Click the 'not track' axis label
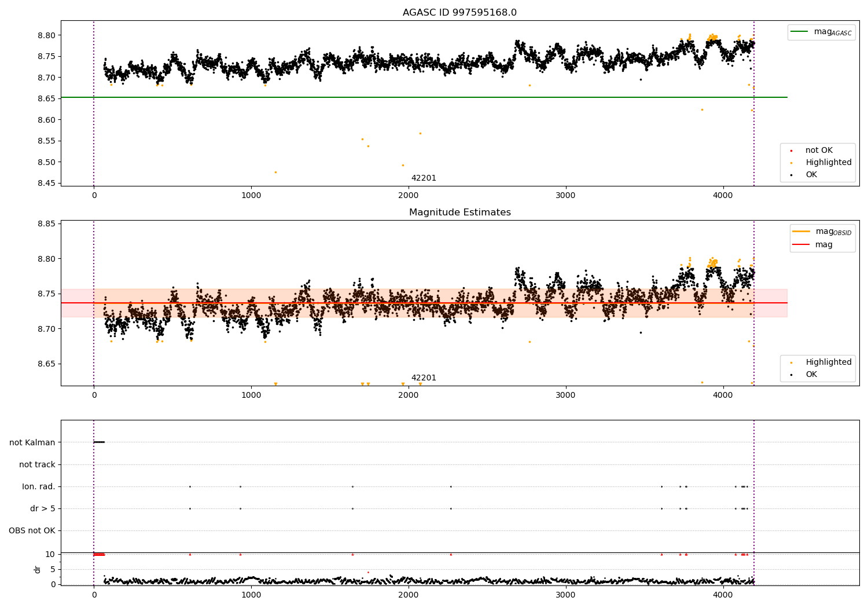This screenshot has width=868, height=608. (x=37, y=464)
